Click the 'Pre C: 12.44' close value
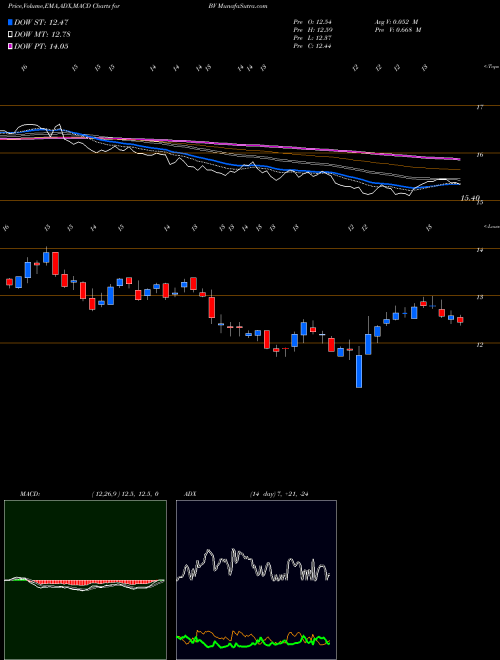Image resolution: width=500 pixels, height=660 pixels. (313, 46)
